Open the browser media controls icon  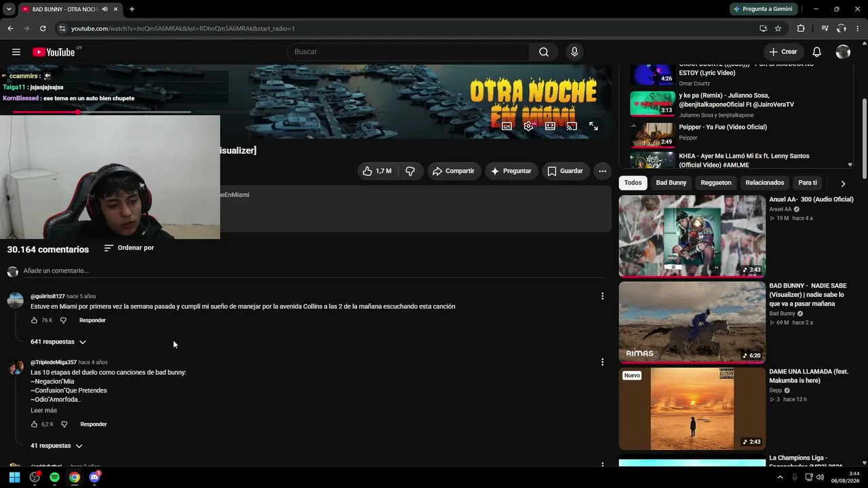(825, 28)
